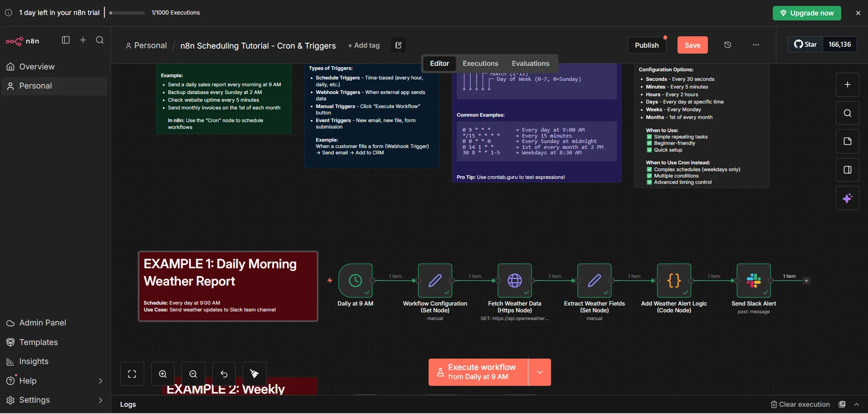Open search from the right sidebar magnifier

pos(848,113)
